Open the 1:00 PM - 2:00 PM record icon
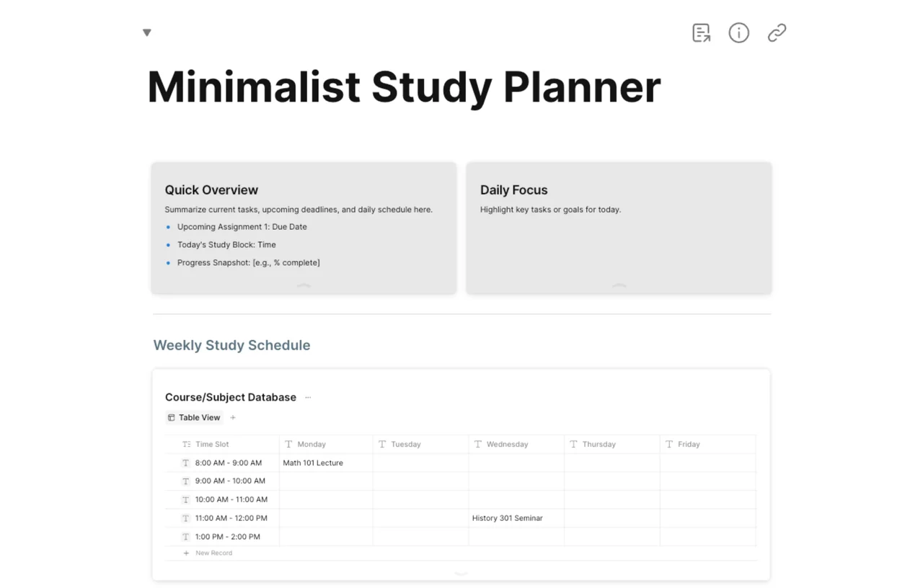Viewport: 923px width, 588px height. [x=185, y=537]
